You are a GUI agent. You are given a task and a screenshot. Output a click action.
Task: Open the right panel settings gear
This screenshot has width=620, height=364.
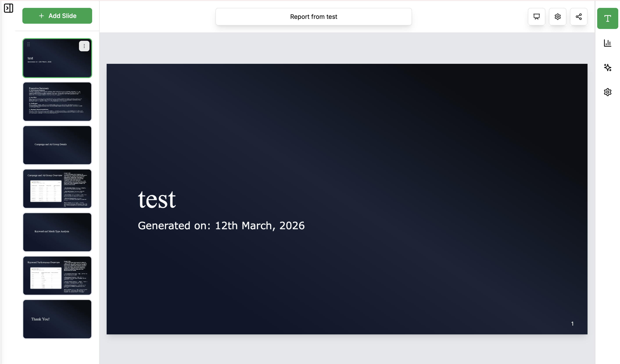[607, 92]
